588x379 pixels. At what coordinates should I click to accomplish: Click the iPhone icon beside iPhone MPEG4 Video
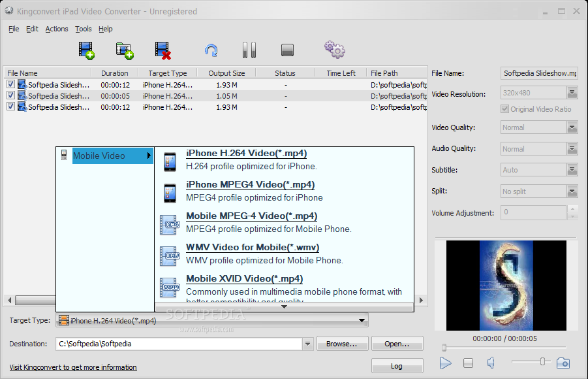pyautogui.click(x=170, y=193)
